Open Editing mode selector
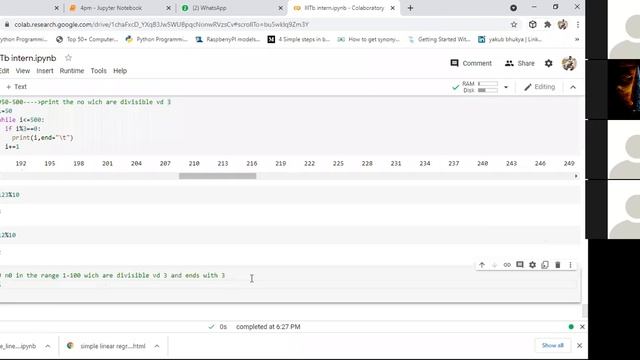 click(x=540, y=87)
